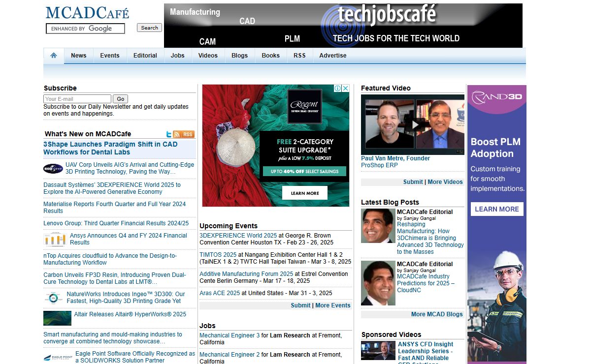Click the MCADCafe logo
Viewport: 591px width, 364px height.
(87, 13)
